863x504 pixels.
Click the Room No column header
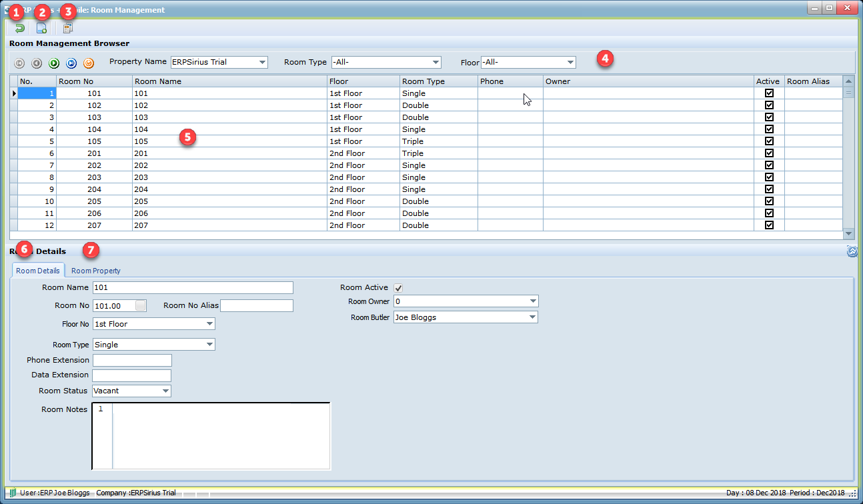(94, 81)
